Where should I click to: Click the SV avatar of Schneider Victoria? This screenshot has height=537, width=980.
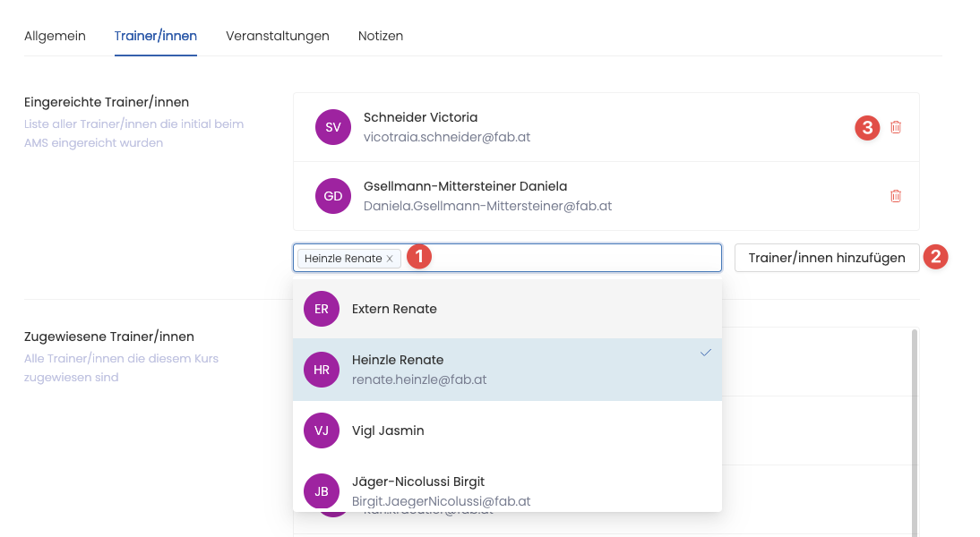pyautogui.click(x=332, y=128)
